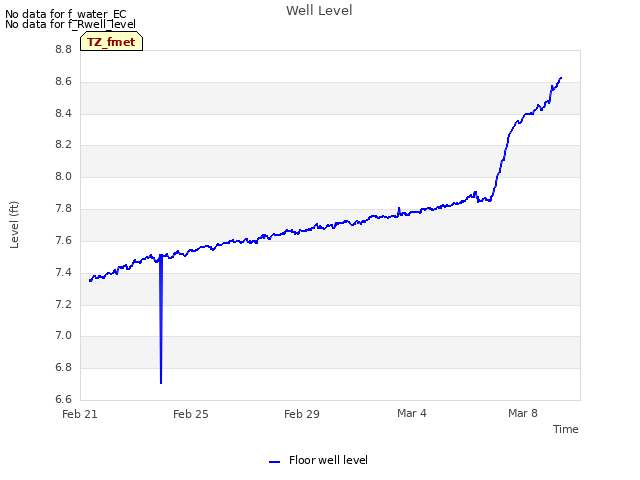Click the TZ_fmet label box
The image size is (640, 480).
(x=111, y=42)
